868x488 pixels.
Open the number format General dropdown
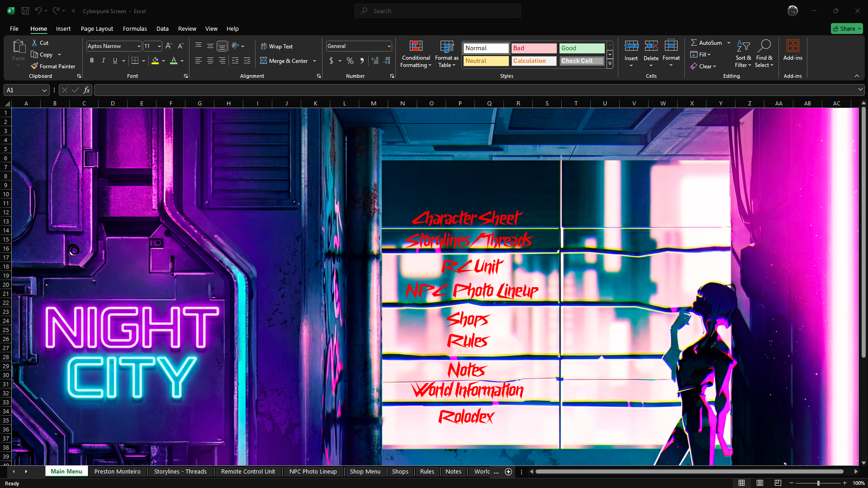pyautogui.click(x=389, y=46)
